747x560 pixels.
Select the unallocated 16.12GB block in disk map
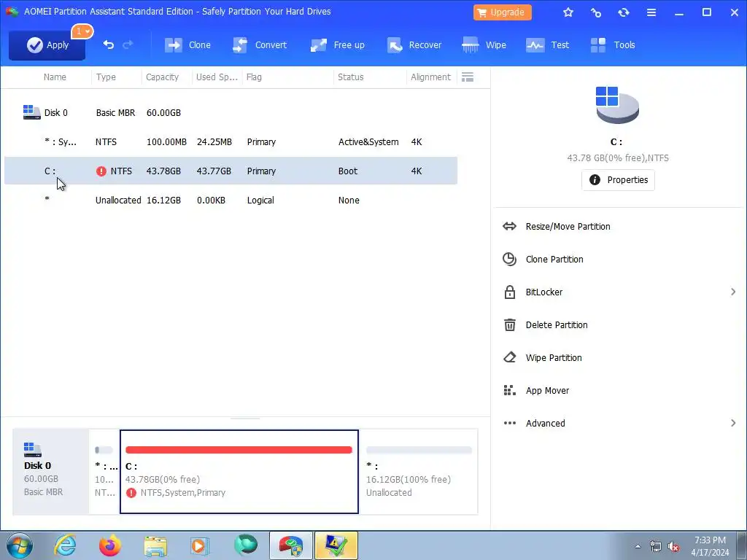(418, 472)
